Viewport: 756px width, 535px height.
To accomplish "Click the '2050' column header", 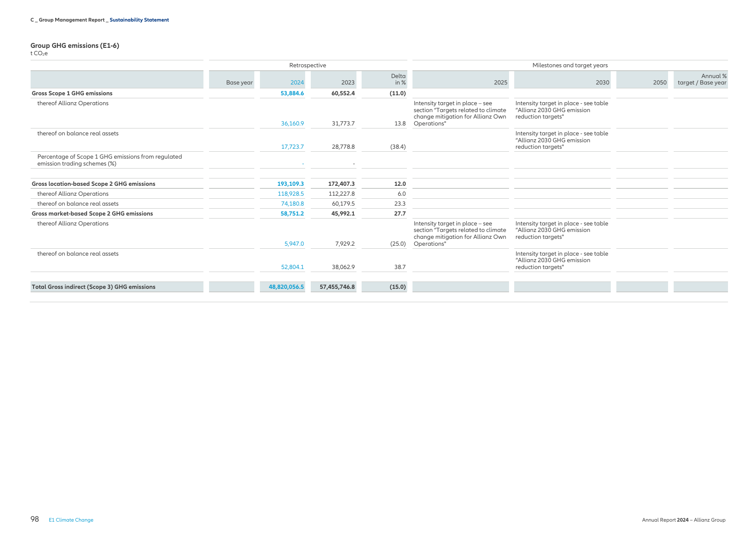I will tap(660, 82).
